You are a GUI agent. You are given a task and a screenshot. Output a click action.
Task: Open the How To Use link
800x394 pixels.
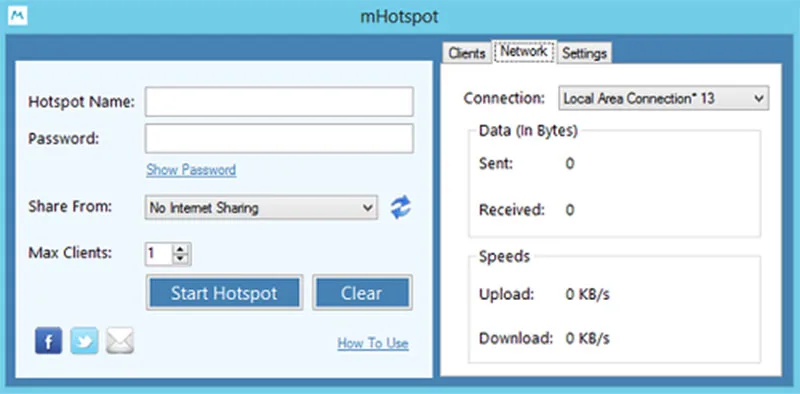(x=373, y=343)
